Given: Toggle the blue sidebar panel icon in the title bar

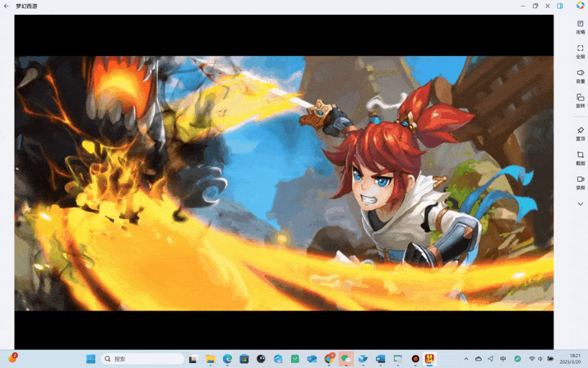Looking at the screenshot, I should 560,6.
